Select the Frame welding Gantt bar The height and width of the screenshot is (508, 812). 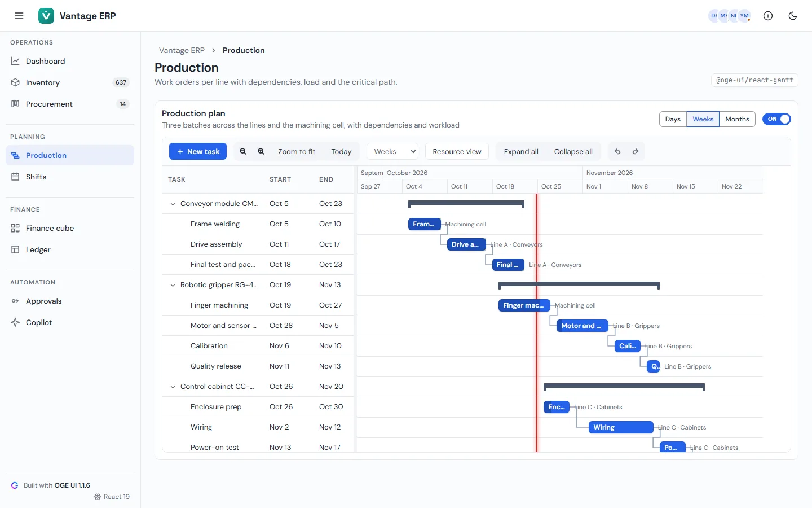click(x=424, y=224)
